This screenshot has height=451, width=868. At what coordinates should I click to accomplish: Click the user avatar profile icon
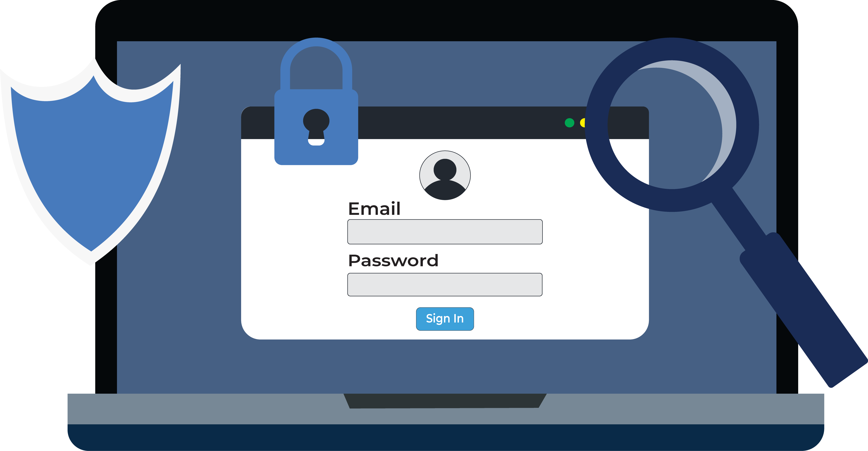[445, 175]
